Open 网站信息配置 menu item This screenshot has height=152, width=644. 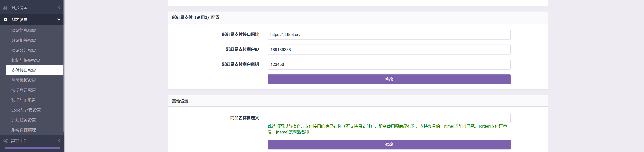[x=23, y=30]
